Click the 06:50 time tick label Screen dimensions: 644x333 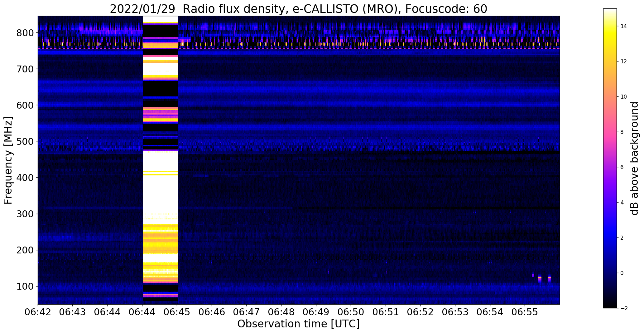pos(351,313)
